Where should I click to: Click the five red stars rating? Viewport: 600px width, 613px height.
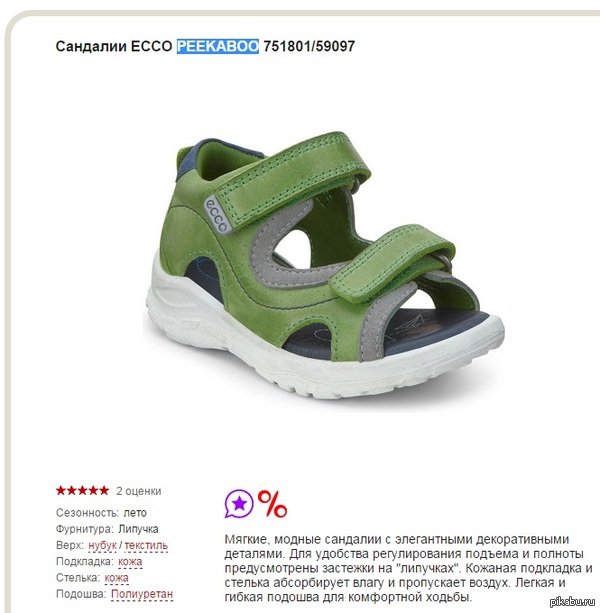pyautogui.click(x=82, y=491)
